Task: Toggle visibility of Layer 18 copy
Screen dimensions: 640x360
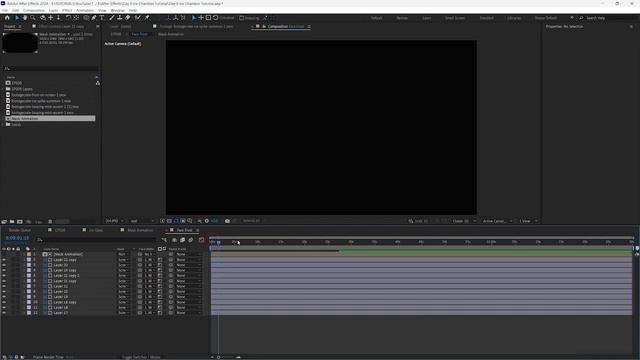Action: pos(4,302)
